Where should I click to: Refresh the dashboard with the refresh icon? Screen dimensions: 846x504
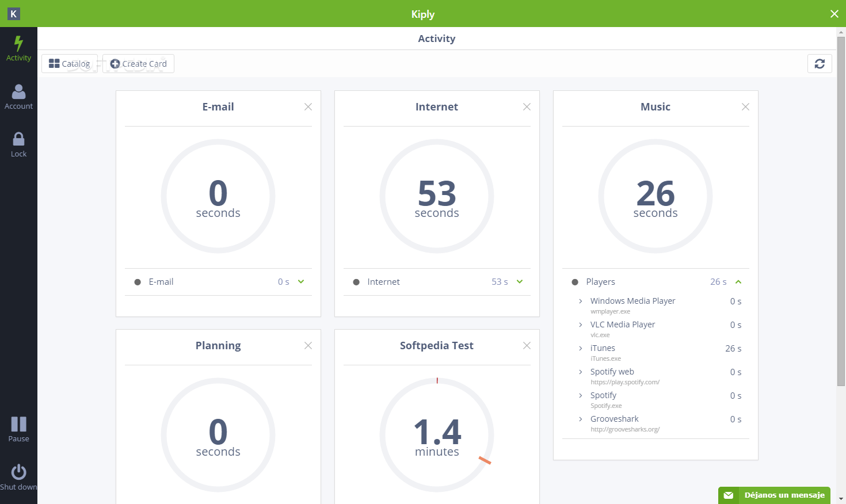820,63
